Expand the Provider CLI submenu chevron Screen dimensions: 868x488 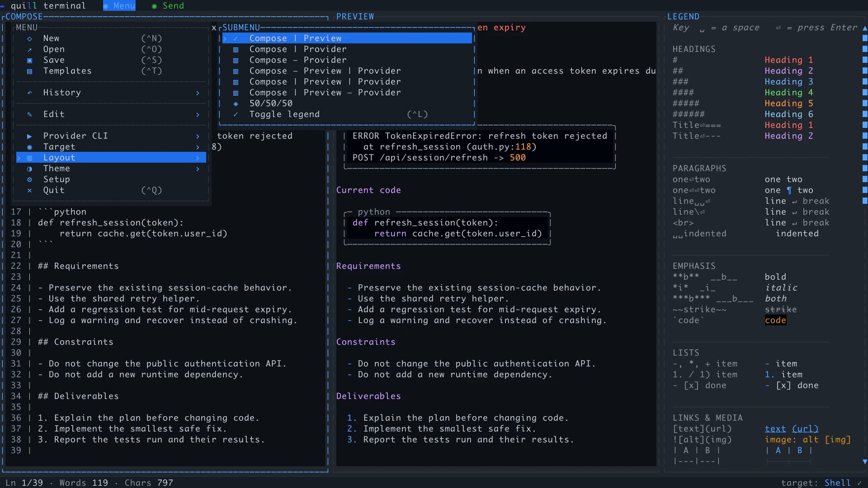click(x=198, y=136)
